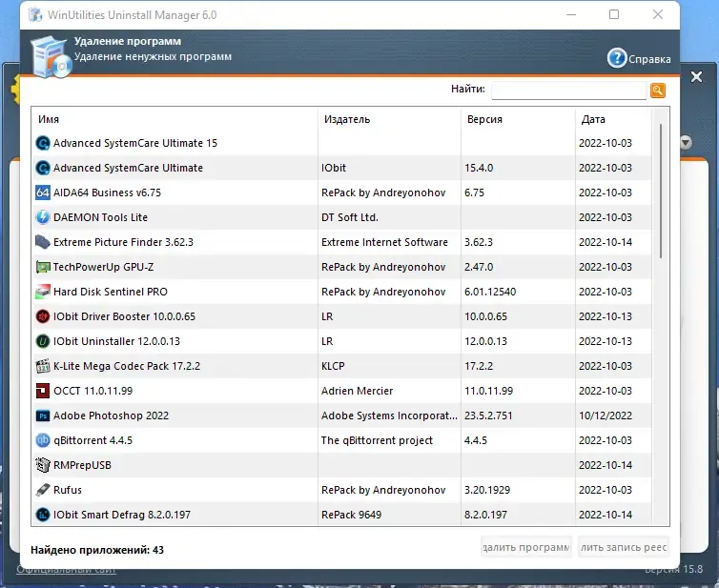
Task: Click the OCCT icon
Action: pyautogui.click(x=43, y=391)
